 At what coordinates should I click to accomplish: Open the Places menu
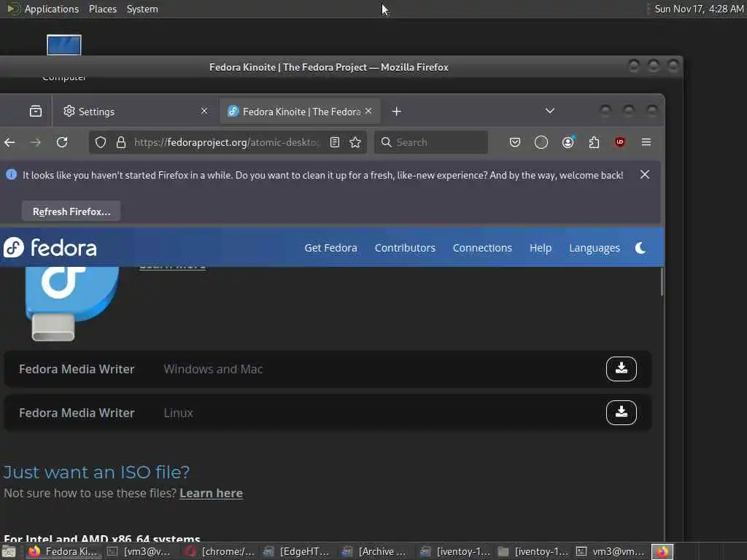[102, 9]
